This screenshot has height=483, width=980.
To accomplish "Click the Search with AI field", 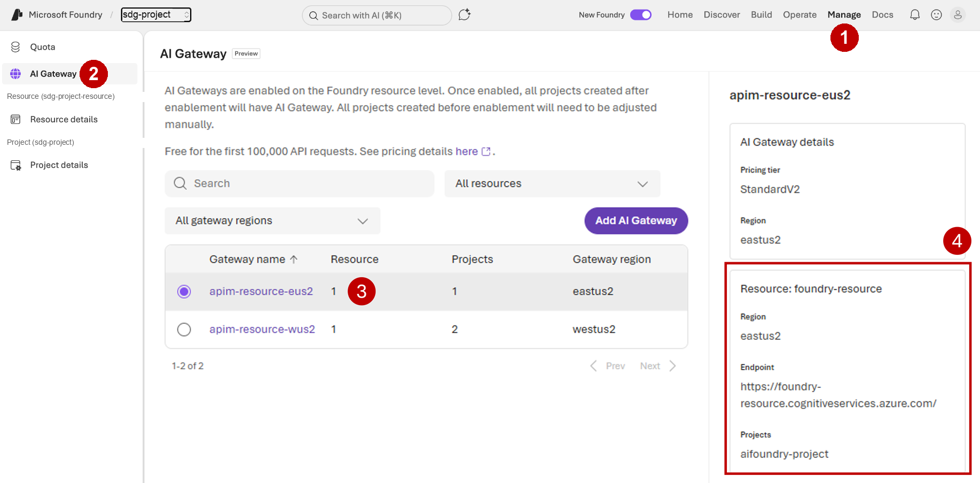I will coord(377,15).
